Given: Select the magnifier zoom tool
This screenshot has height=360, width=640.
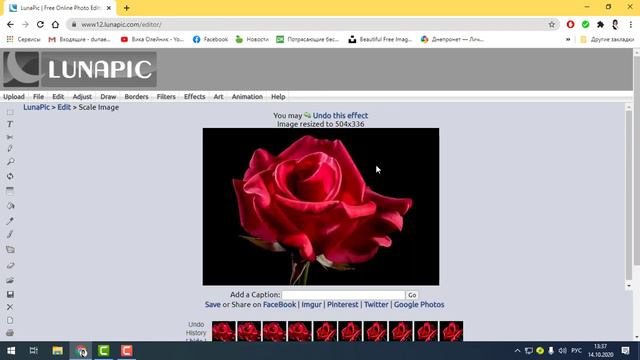Looking at the screenshot, I should (10, 162).
